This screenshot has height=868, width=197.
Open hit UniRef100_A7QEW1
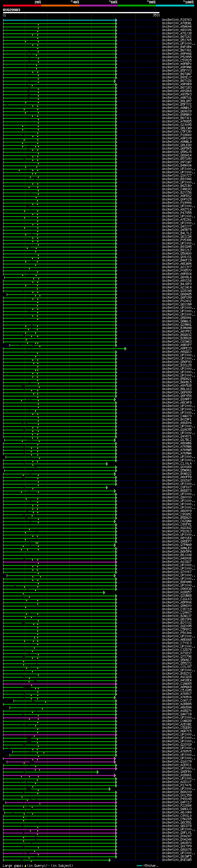tap(177, 24)
